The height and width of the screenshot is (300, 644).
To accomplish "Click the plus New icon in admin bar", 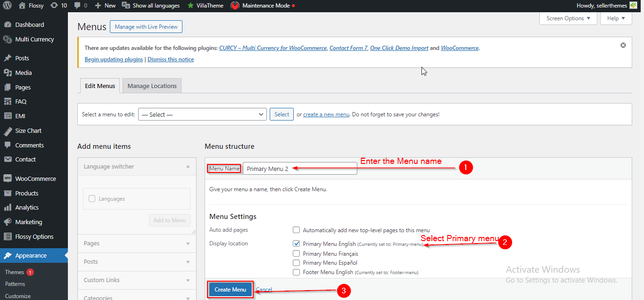I will 98,6.
